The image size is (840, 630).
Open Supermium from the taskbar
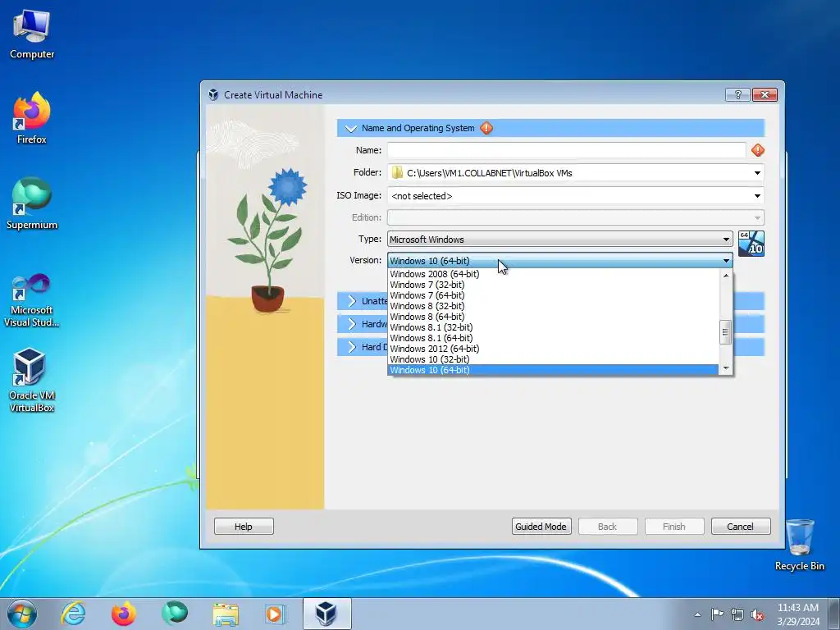(175, 614)
